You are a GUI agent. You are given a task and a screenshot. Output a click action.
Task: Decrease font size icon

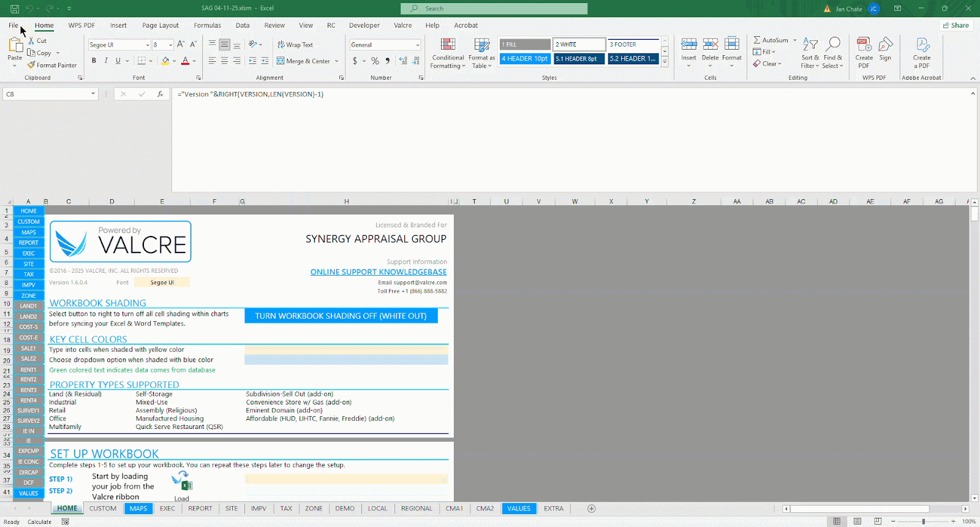[193, 44]
